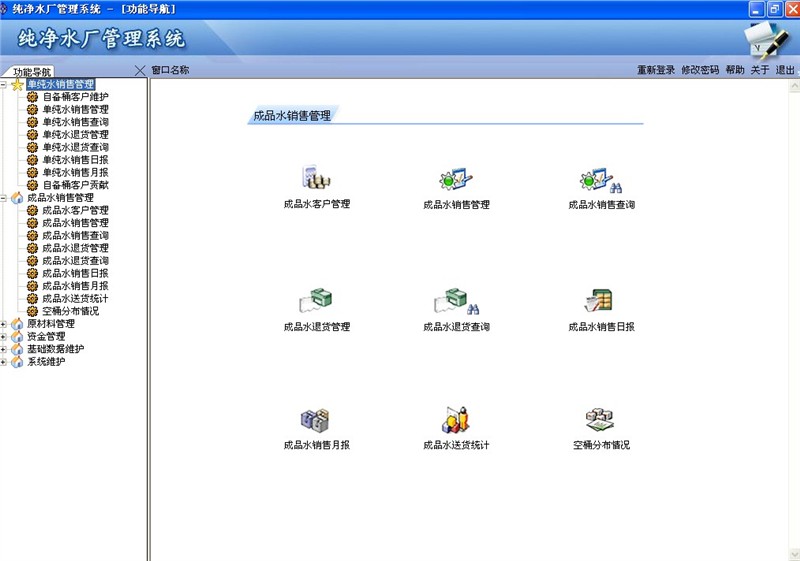Open the 成品水销售月报 icon in main panel
The image size is (800, 561).
coord(316,420)
